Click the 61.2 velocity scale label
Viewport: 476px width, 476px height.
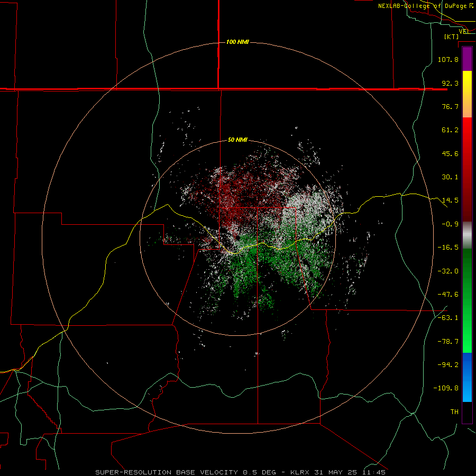[450, 130]
